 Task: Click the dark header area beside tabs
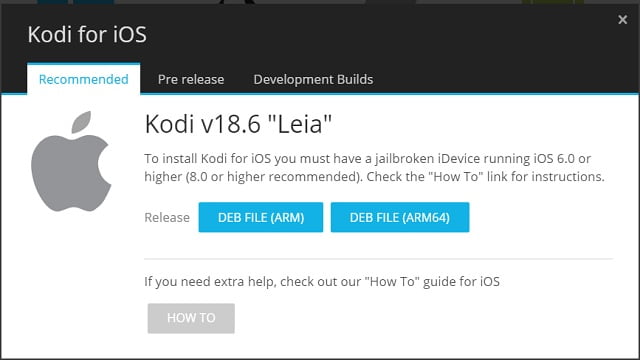[x=506, y=78]
